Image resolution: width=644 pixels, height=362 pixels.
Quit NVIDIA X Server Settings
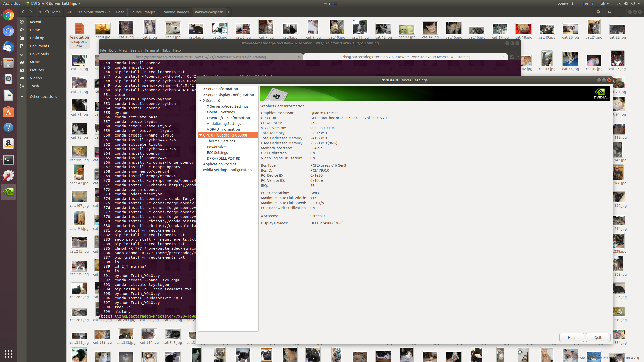(598, 338)
